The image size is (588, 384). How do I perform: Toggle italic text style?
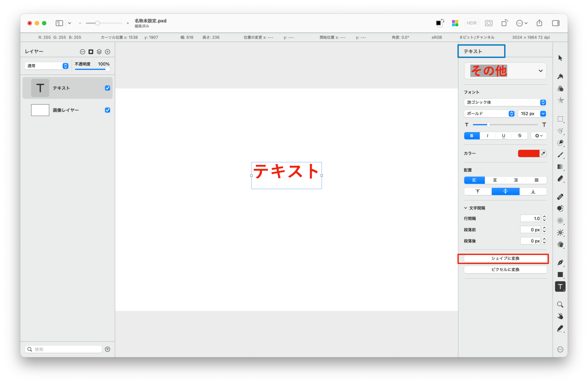coord(488,136)
